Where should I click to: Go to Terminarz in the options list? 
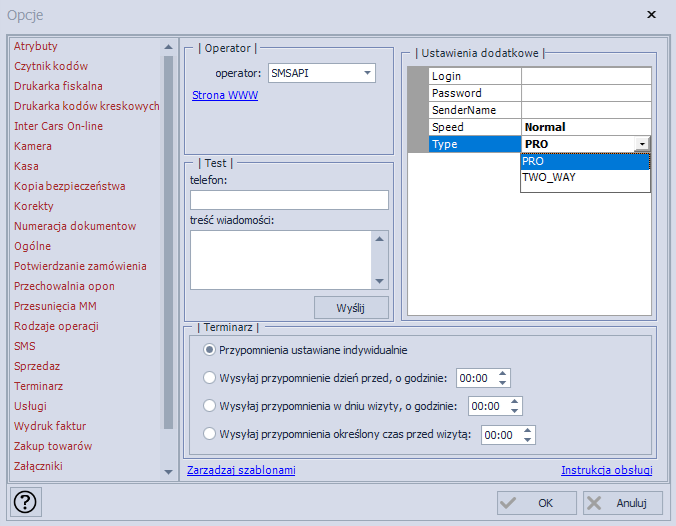tap(39, 386)
